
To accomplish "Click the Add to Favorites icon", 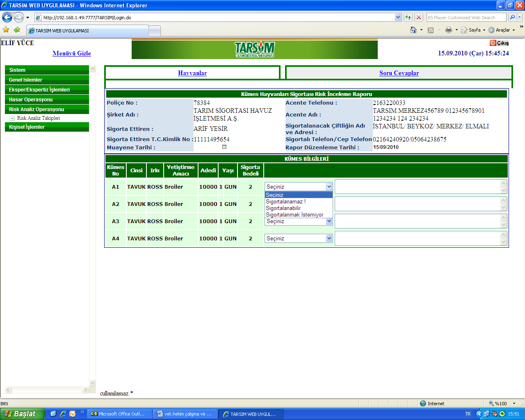I will click(17, 30).
